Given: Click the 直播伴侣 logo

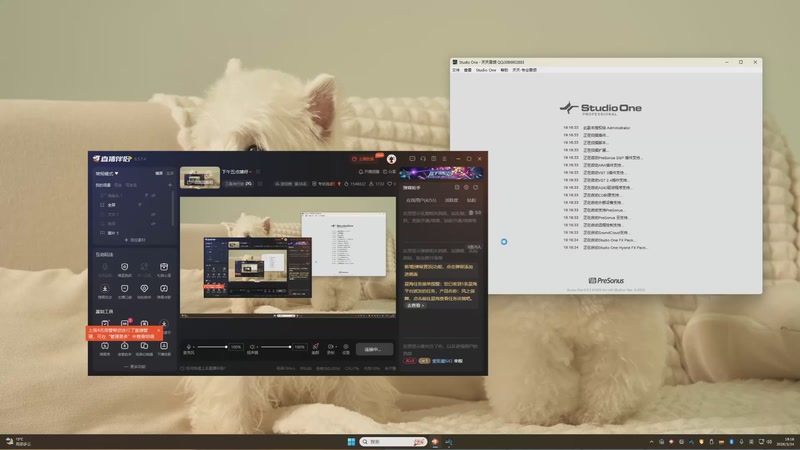Looking at the screenshot, I should (x=113, y=159).
